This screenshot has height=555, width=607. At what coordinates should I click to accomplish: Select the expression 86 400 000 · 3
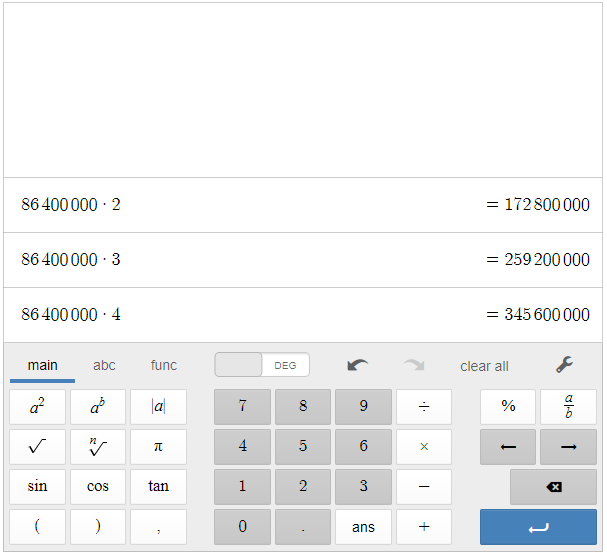pyautogui.click(x=71, y=260)
